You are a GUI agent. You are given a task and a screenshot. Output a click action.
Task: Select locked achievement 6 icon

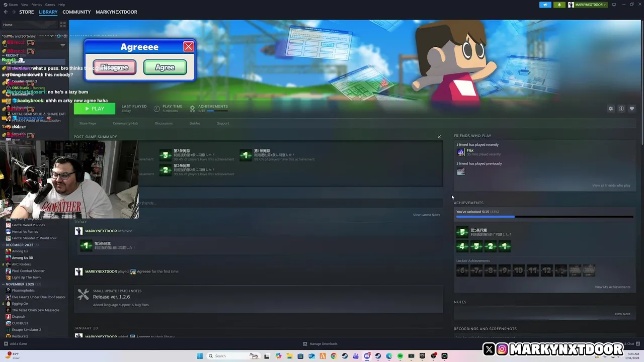462,270
